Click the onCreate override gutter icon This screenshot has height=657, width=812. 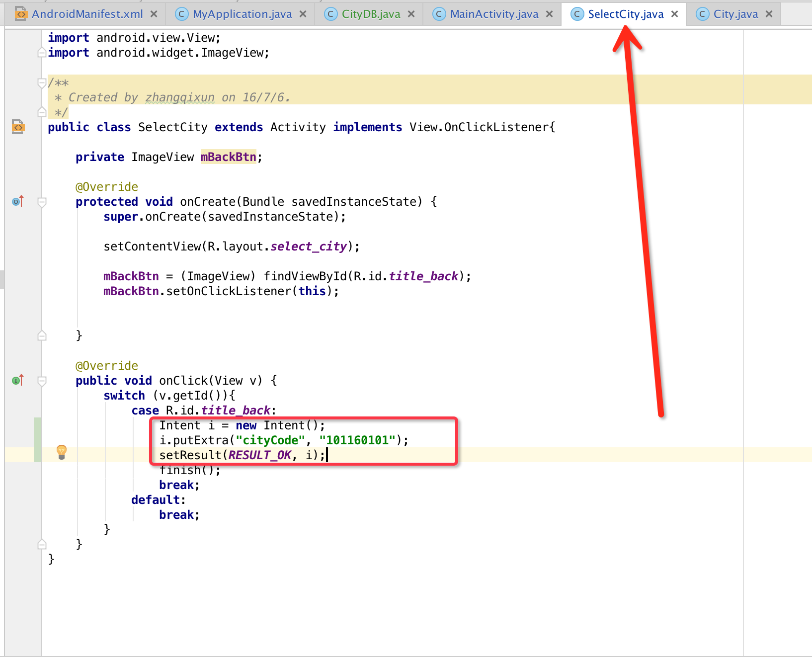pos(17,201)
